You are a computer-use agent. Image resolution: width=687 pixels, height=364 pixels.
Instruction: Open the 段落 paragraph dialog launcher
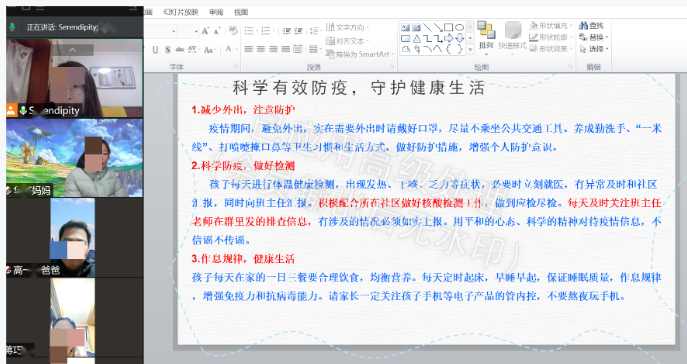coord(392,67)
